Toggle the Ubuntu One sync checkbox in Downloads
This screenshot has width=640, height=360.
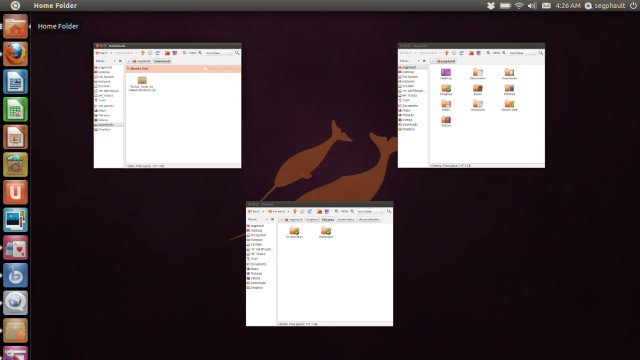(206, 69)
